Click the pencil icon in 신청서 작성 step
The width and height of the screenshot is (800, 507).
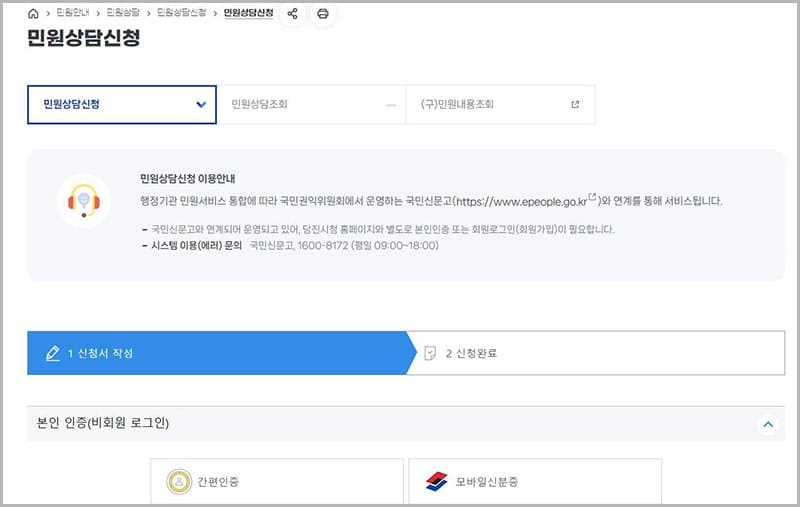tap(53, 353)
